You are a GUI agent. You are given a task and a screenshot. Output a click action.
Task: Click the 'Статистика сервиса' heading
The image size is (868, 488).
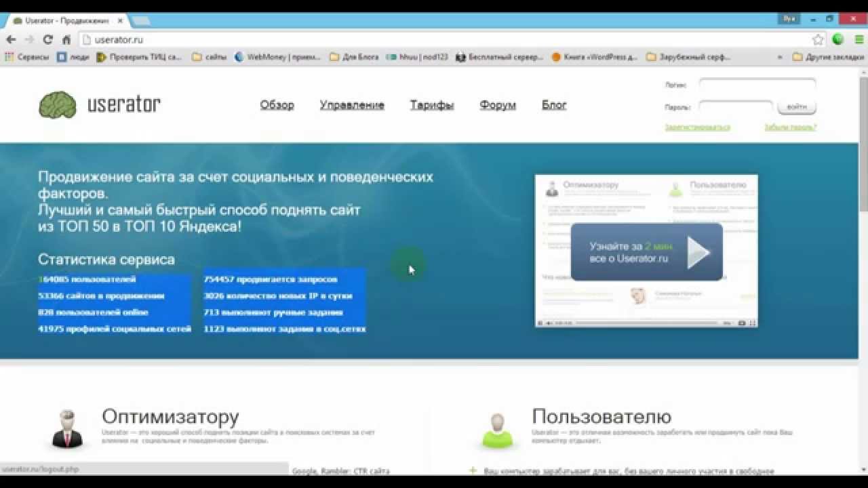pyautogui.click(x=106, y=260)
